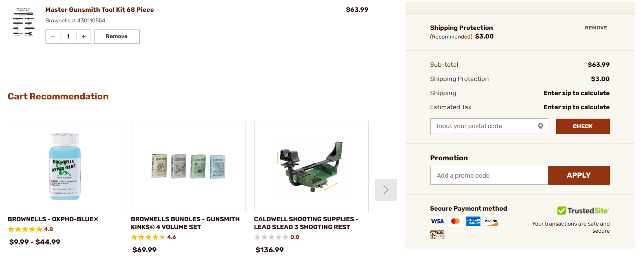Click the Visa payment method icon
Viewport: 644px width, 257px height.
(x=437, y=221)
